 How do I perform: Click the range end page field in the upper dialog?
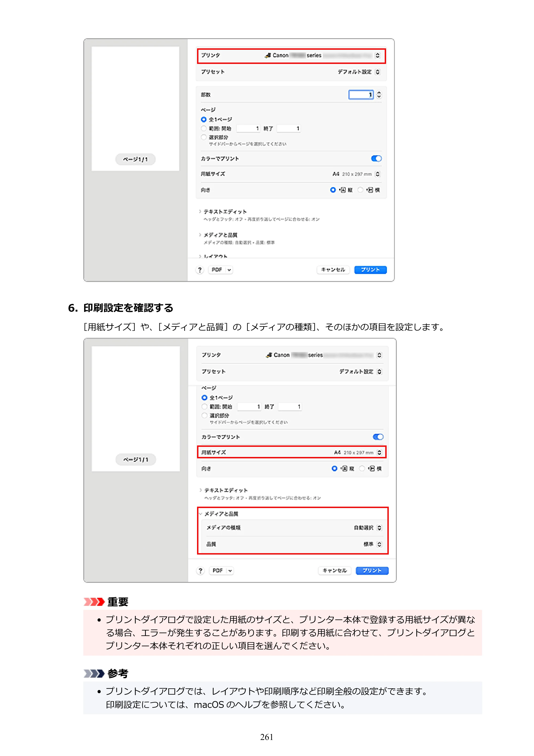pyautogui.click(x=289, y=129)
